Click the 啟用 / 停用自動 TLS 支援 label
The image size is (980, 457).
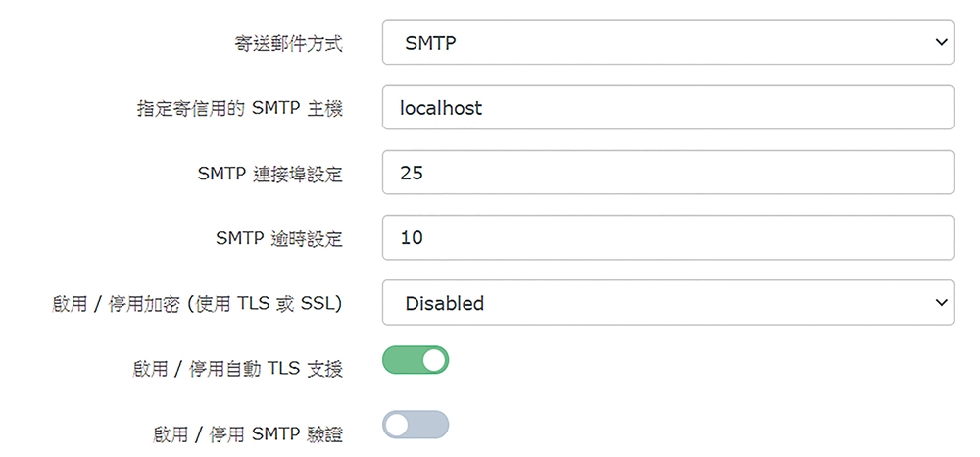tap(237, 369)
